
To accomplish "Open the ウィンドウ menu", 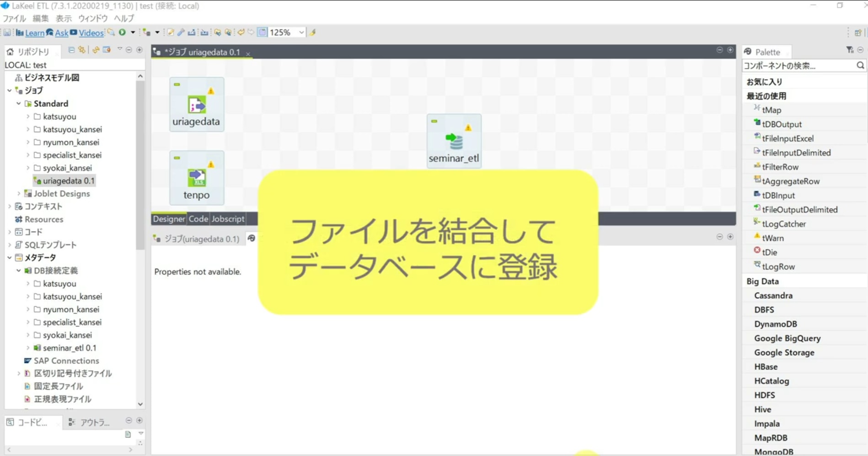I will 93,18.
